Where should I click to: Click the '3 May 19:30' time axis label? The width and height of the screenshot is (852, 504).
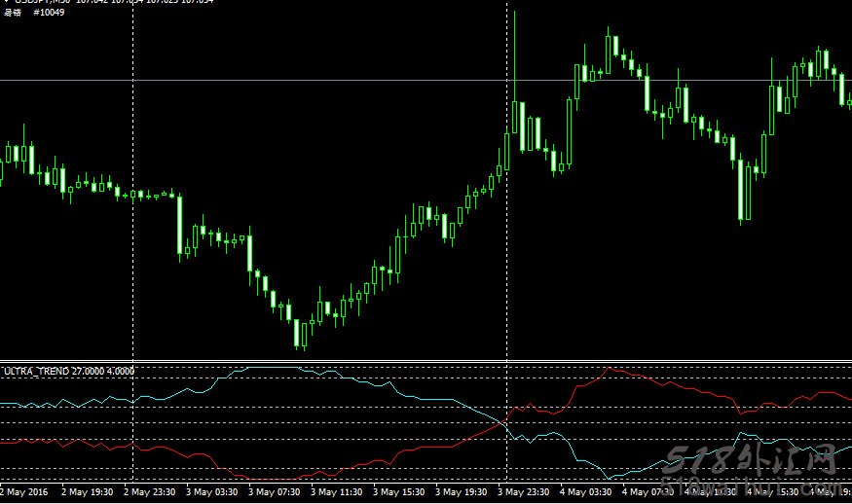tap(463, 493)
